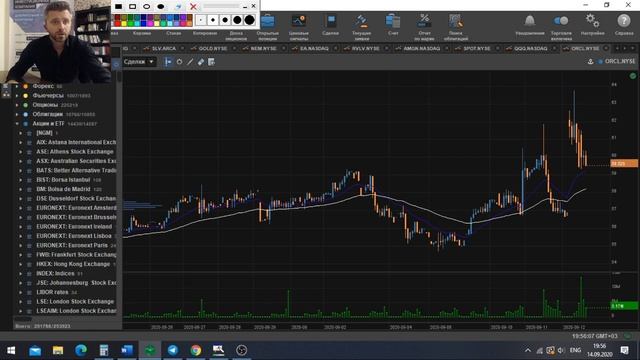This screenshot has width=640, height=360.
Task: Choose the second-largest brush dot size
Action: tap(237, 20)
